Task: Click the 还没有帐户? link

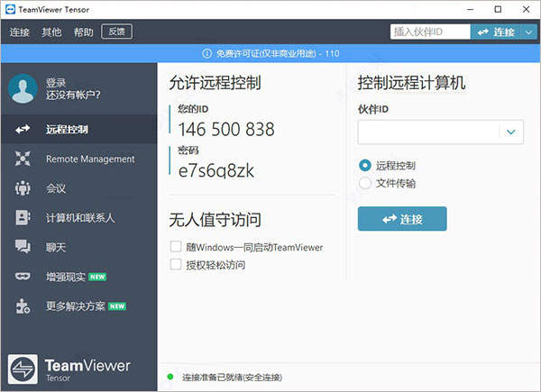Action: pos(73,95)
